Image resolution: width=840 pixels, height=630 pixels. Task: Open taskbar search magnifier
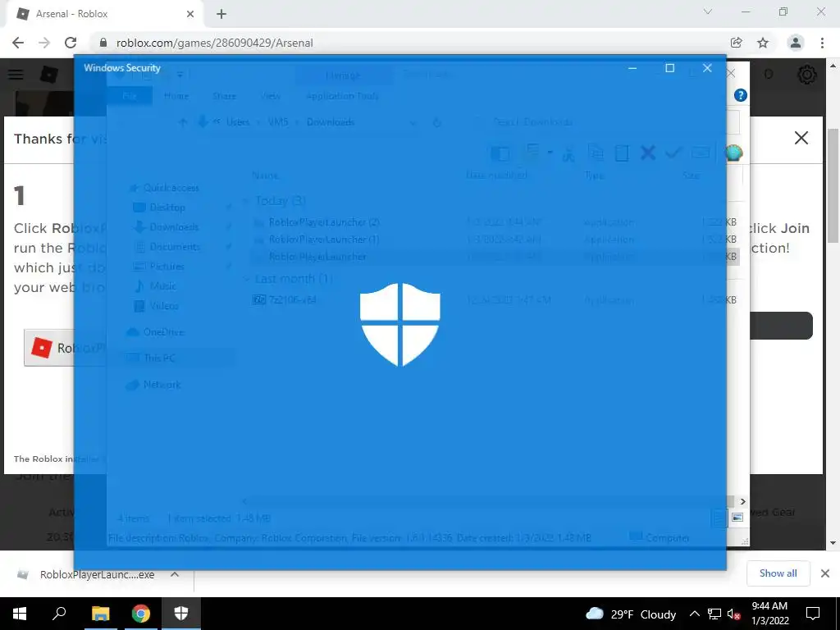59,614
